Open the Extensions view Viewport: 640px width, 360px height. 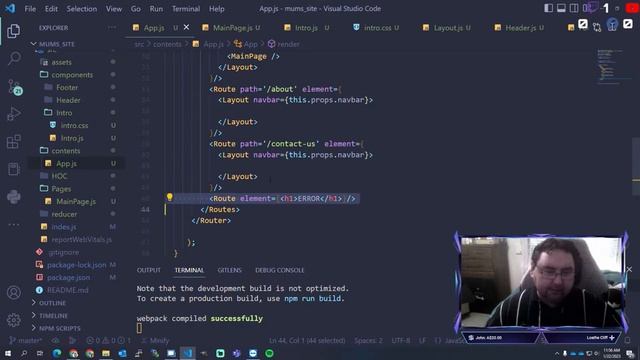pos(13,142)
